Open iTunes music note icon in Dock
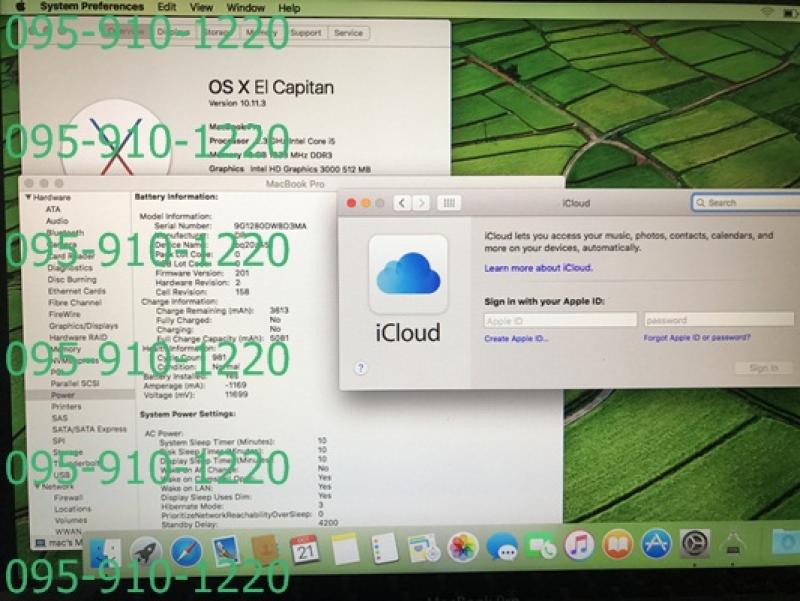 579,545
